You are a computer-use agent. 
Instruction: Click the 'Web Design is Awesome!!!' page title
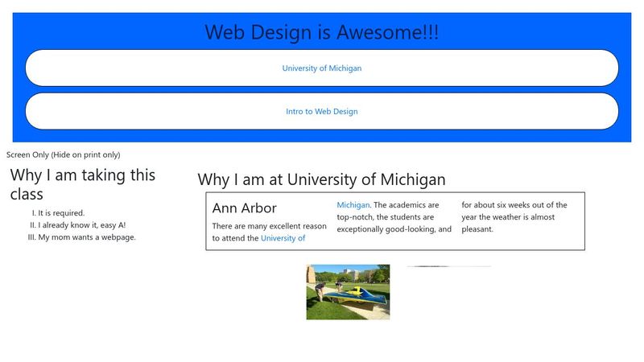(x=321, y=33)
